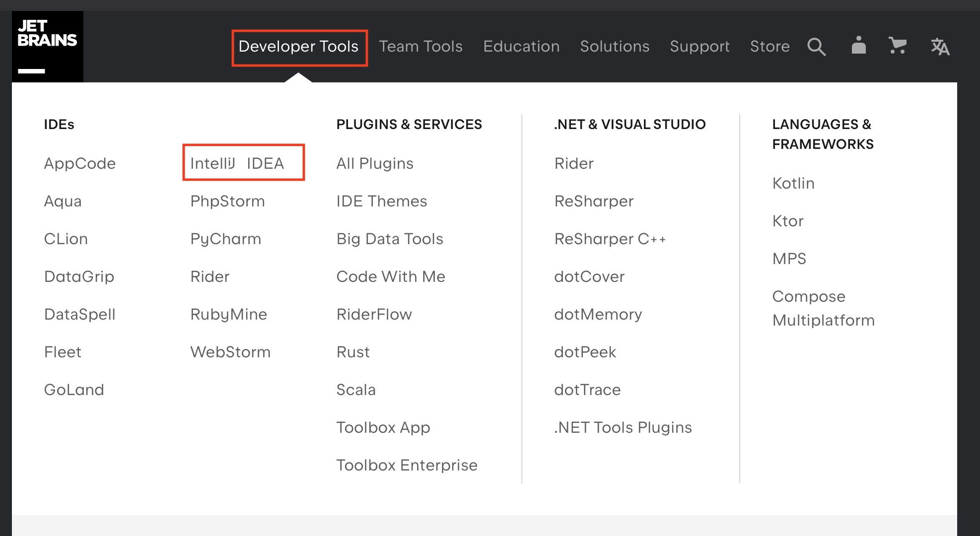Open the search magnifier icon

[x=816, y=47]
